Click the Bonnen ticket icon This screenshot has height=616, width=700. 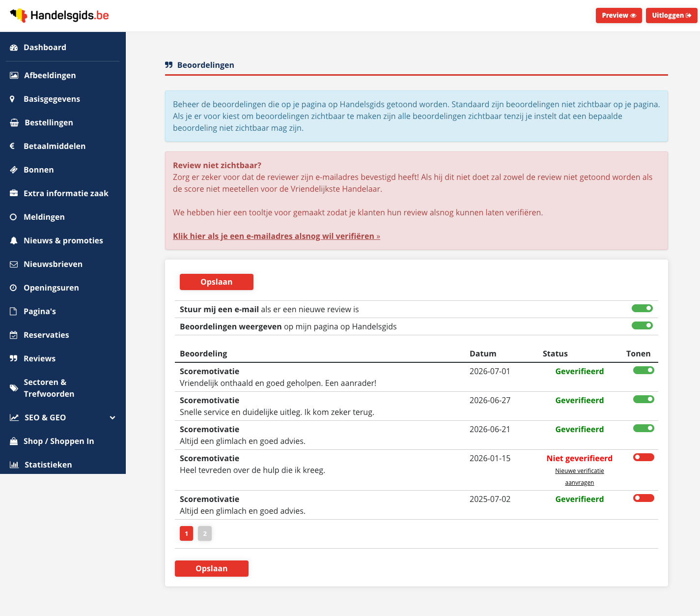click(14, 170)
